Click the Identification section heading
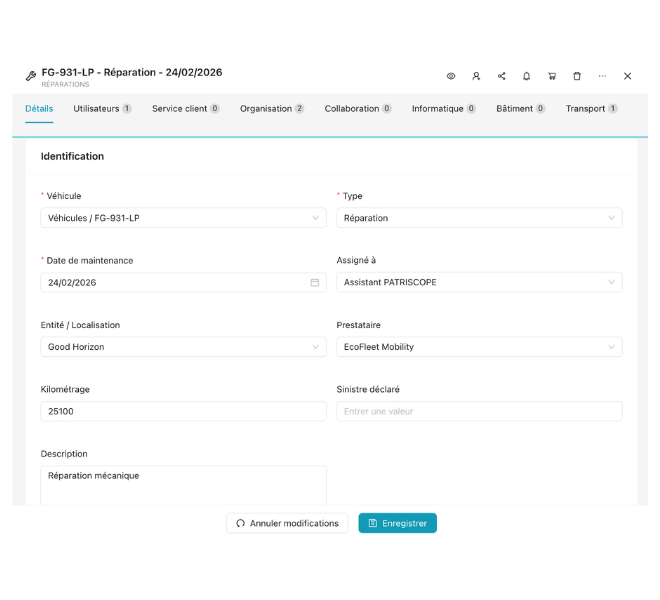 [72, 156]
